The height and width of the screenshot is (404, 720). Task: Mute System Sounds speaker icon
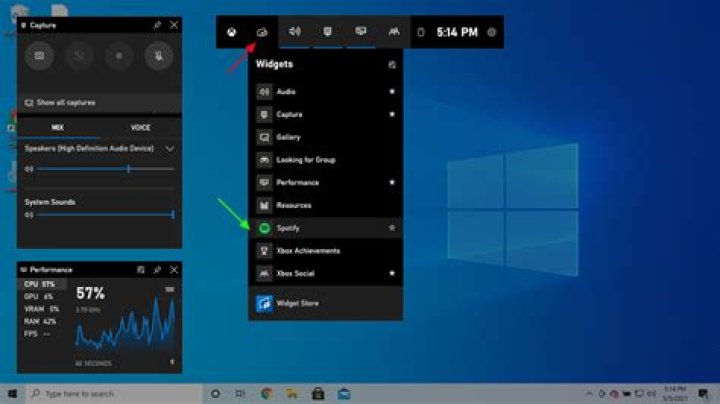click(29, 214)
